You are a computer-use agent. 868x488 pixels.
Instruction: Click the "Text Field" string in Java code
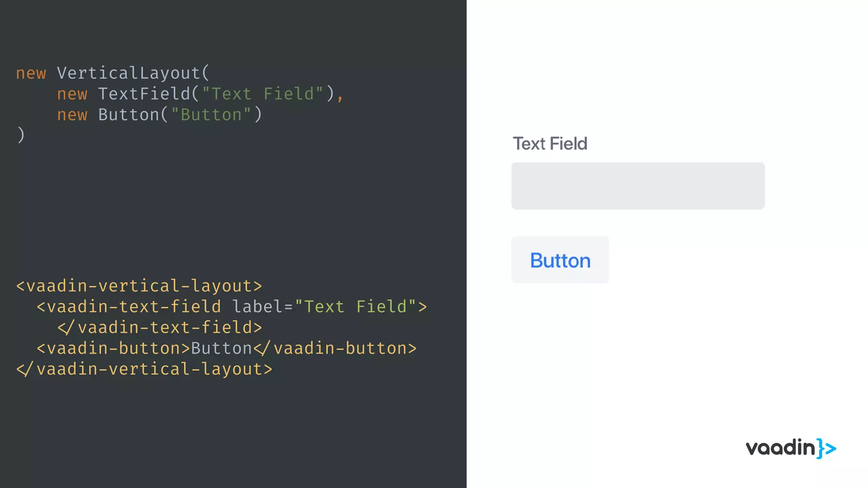point(263,94)
